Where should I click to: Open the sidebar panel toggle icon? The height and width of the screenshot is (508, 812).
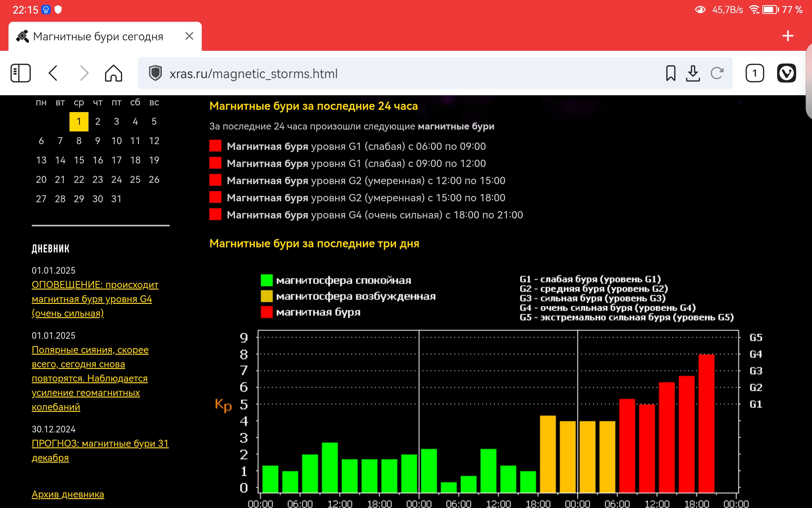pos(21,73)
